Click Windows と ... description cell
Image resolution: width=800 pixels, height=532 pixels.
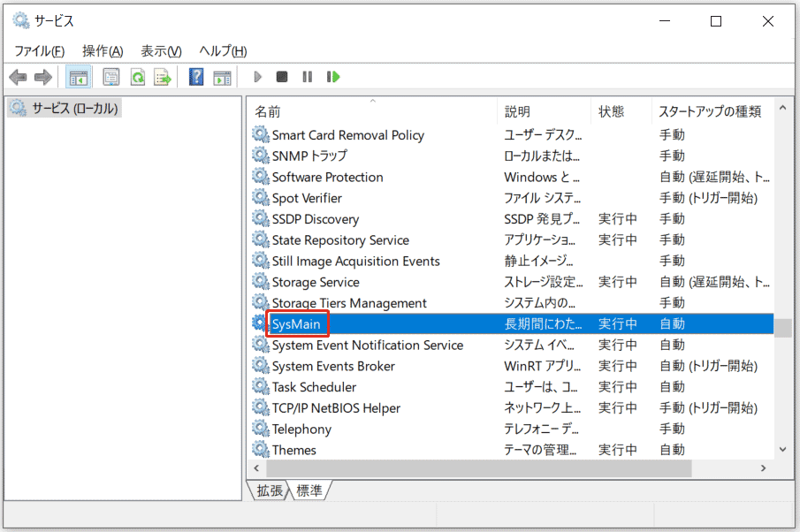point(542,177)
